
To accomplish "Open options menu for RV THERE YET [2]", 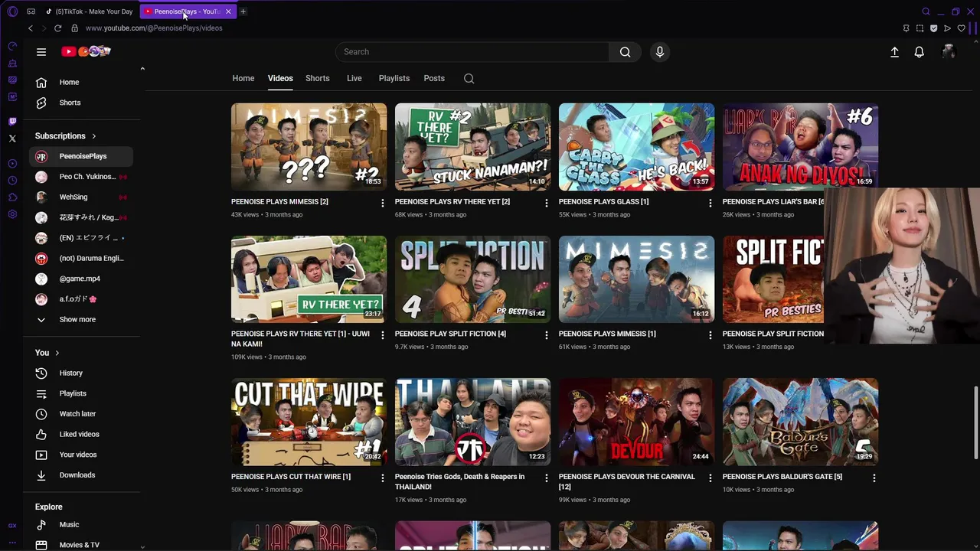I will pos(546,203).
